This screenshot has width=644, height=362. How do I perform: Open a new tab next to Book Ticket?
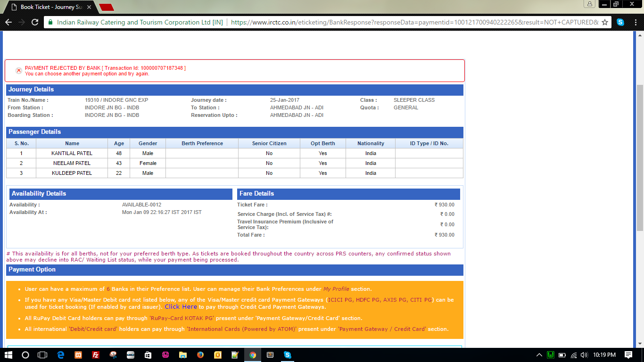tap(107, 8)
